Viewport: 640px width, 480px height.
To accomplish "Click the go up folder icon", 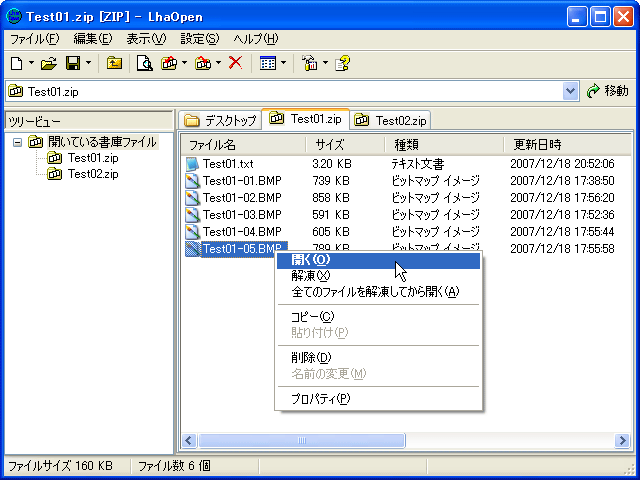I will (114, 63).
